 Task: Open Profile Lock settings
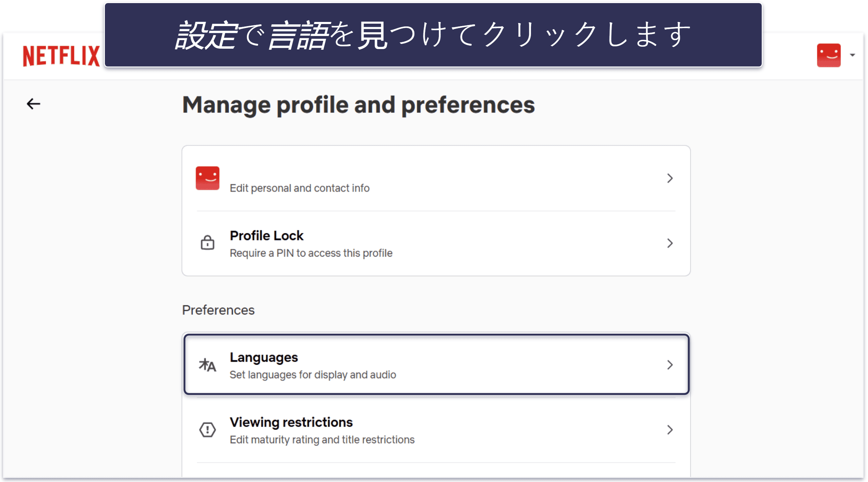coord(436,243)
